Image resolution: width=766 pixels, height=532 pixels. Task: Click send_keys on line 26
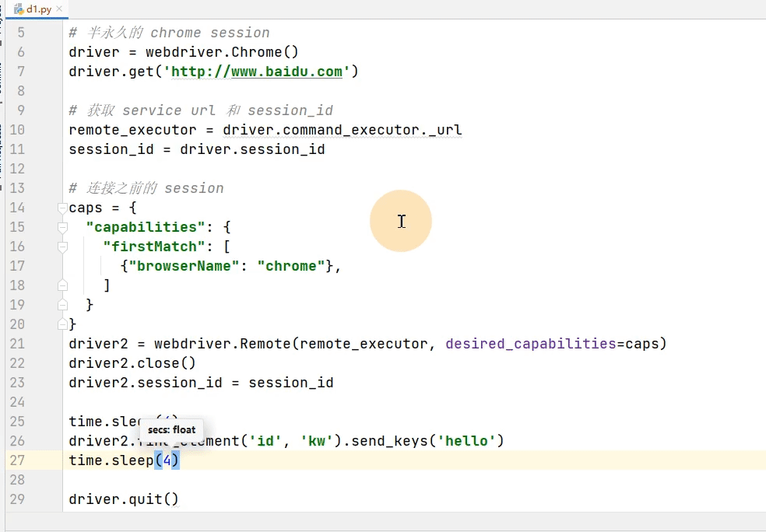[389, 441]
